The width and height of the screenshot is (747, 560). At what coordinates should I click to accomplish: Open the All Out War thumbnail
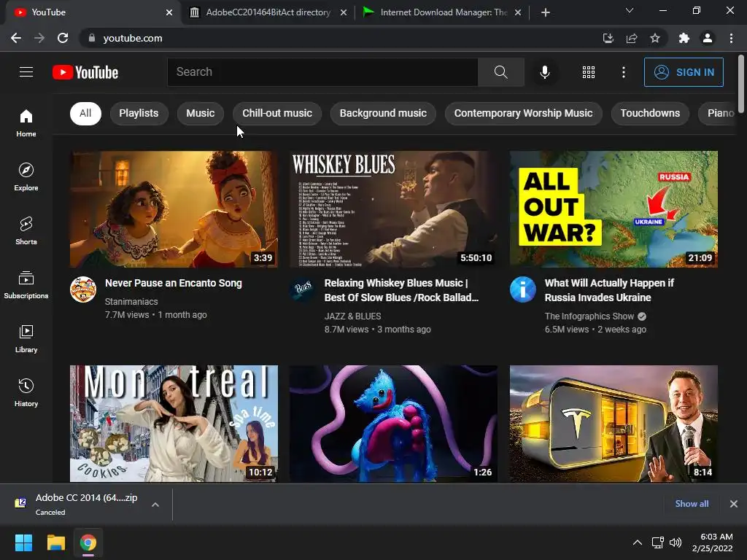614,209
